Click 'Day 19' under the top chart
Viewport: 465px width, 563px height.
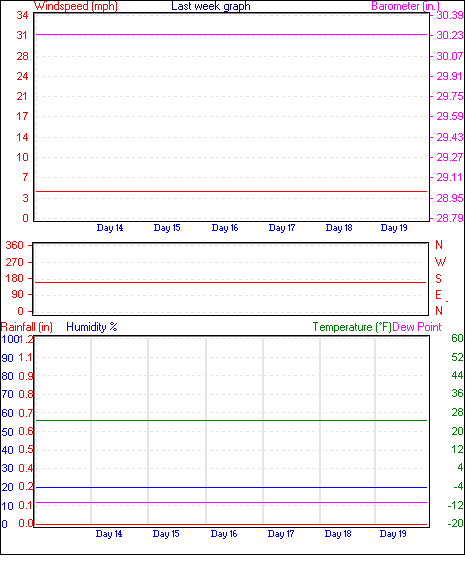click(394, 228)
